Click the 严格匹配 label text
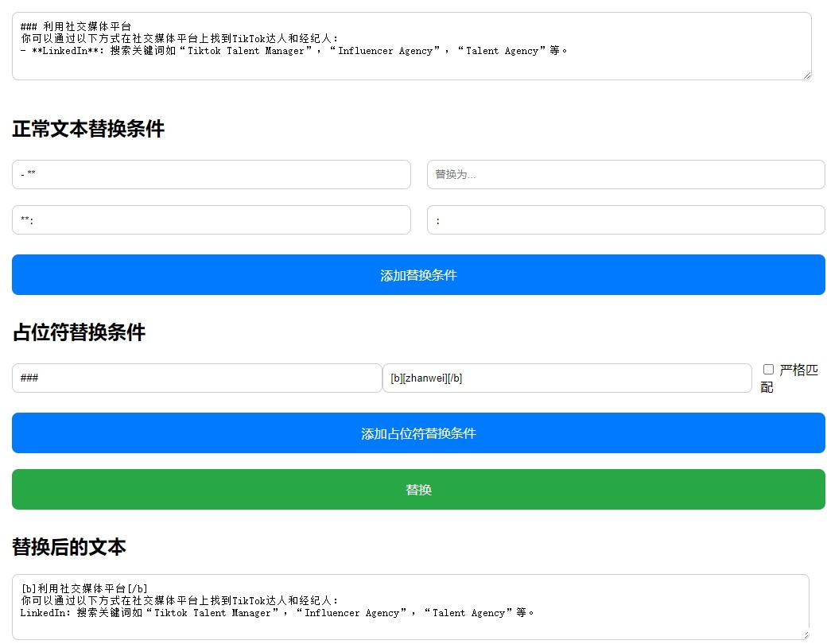The width and height of the screenshot is (827, 644). tap(790, 378)
